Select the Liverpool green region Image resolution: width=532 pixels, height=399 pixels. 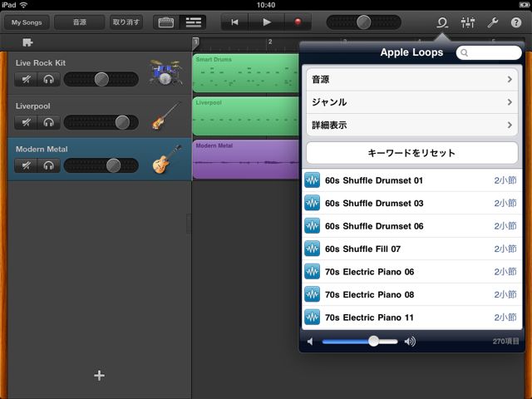(246, 116)
